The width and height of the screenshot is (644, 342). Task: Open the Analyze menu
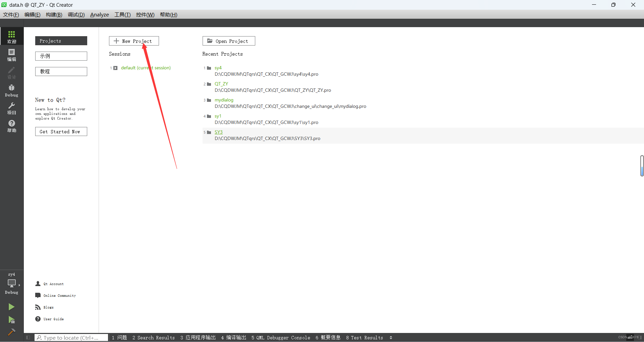100,14
